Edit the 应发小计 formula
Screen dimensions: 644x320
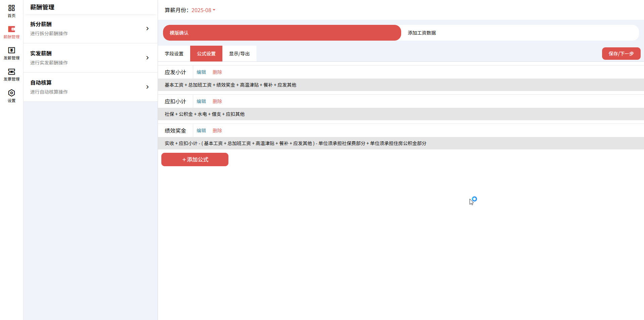pos(201,72)
